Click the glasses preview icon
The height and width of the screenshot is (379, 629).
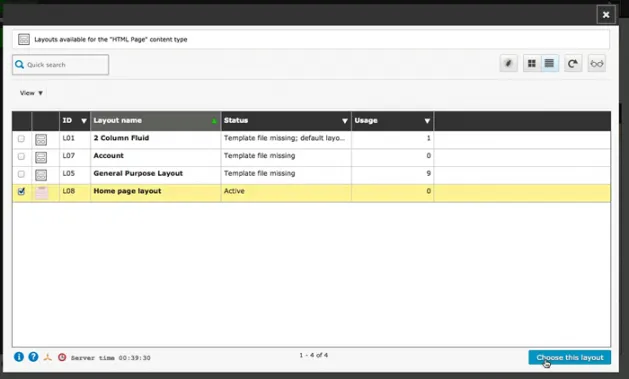pos(597,63)
